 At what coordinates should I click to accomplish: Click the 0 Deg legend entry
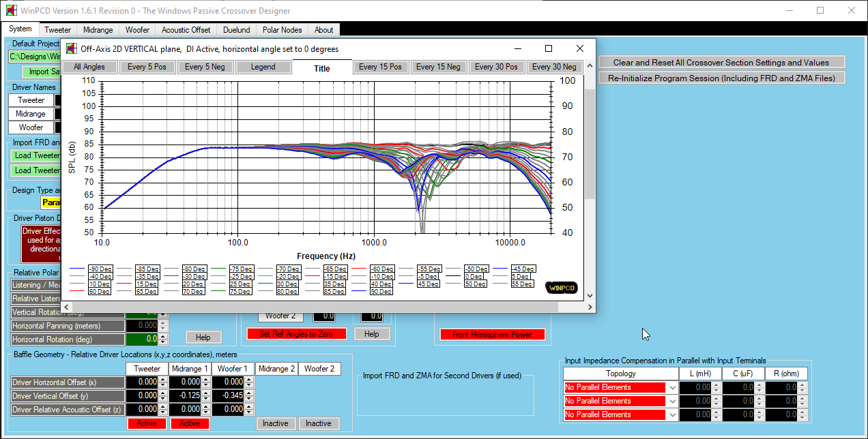[474, 277]
